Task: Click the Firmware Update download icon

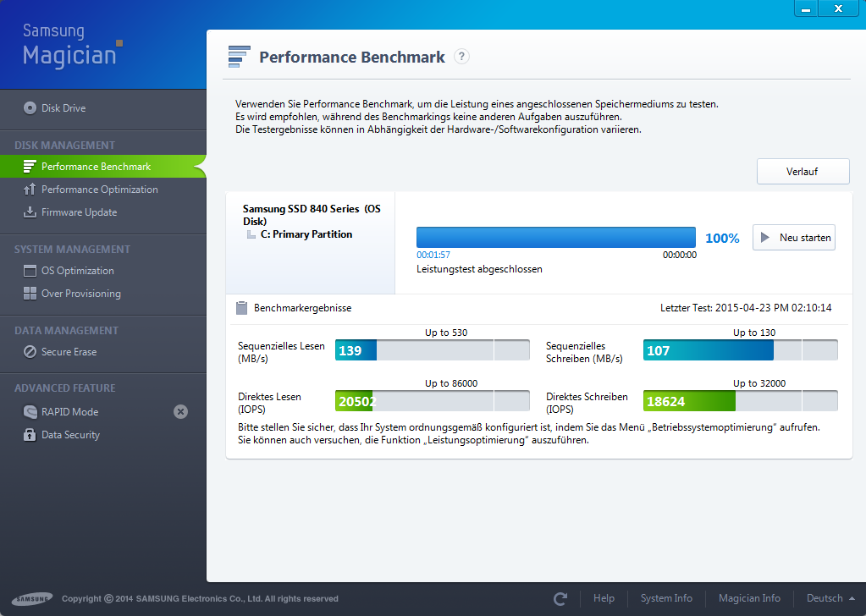Action: pos(30,212)
